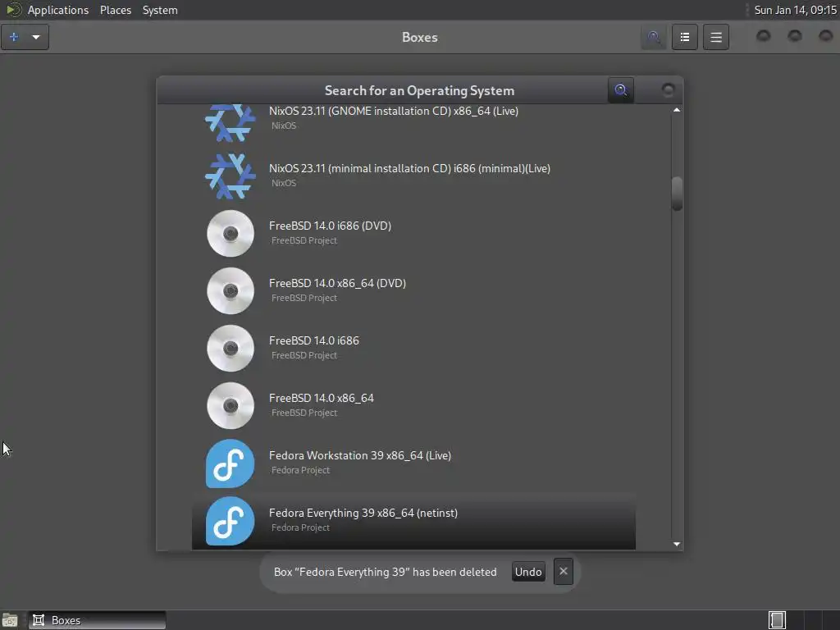Click the FreeBSD 14.0 x86_64 disc icon
840x630 pixels.
pyautogui.click(x=231, y=405)
